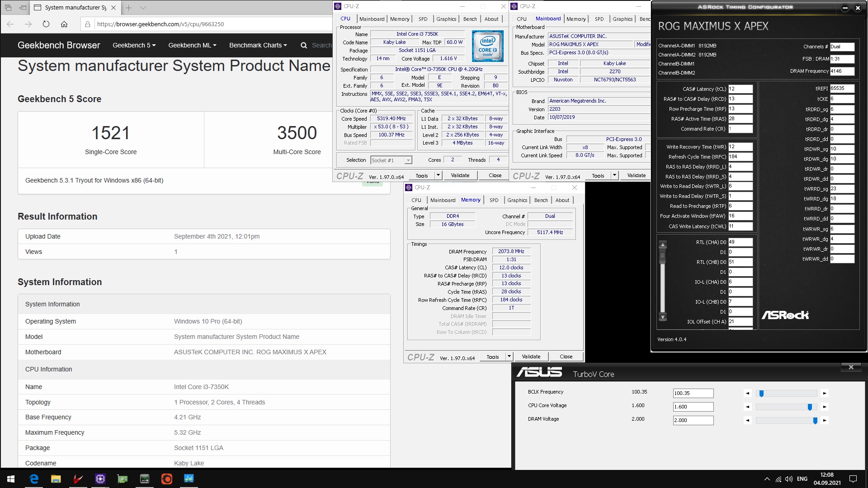This screenshot has width=868, height=488.
Task: Switch to the About tab in CPU-Z CPU window
Action: pos(491,19)
